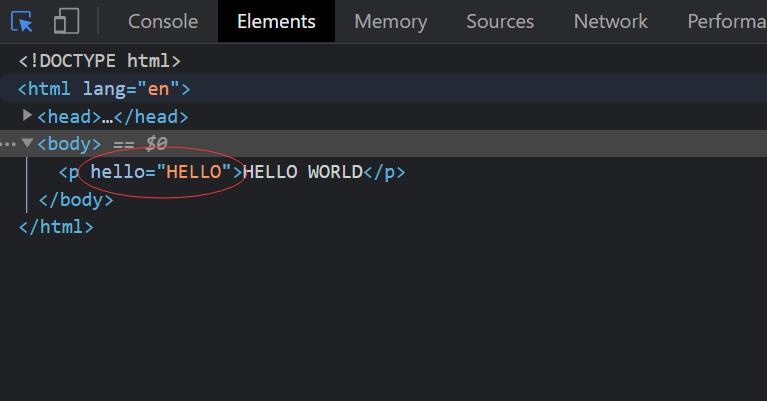Click the three dots beside body row
The width and height of the screenshot is (767, 401).
point(9,144)
